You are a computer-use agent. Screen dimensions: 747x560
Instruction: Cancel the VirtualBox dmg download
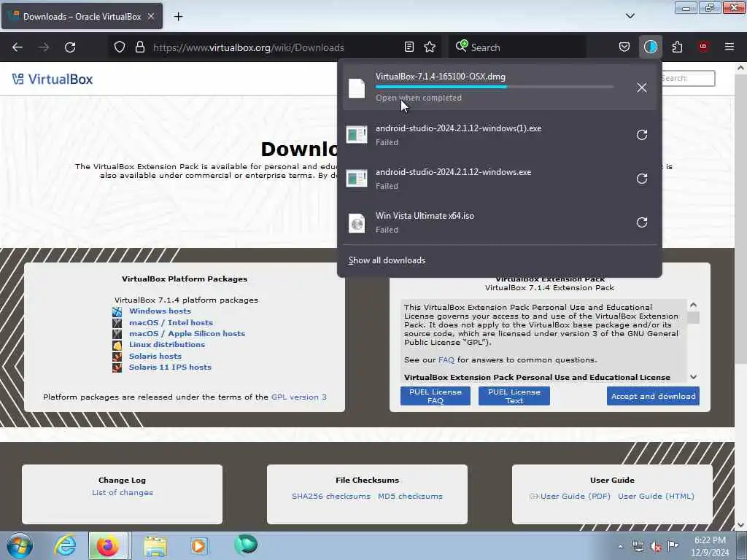(x=642, y=87)
